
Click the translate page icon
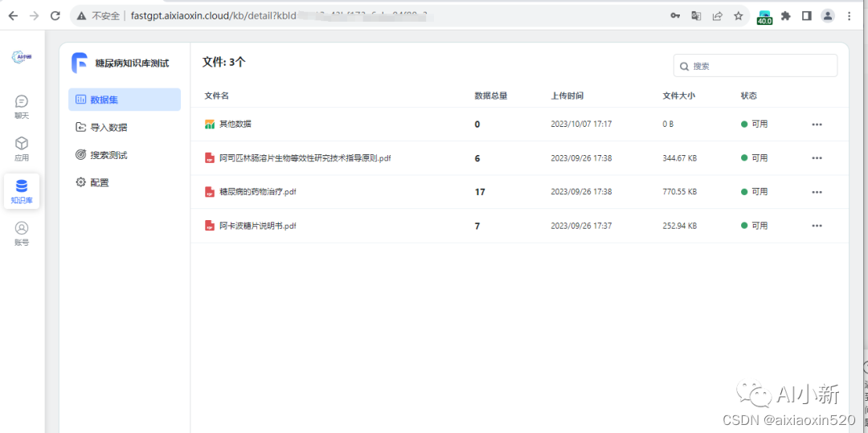696,16
